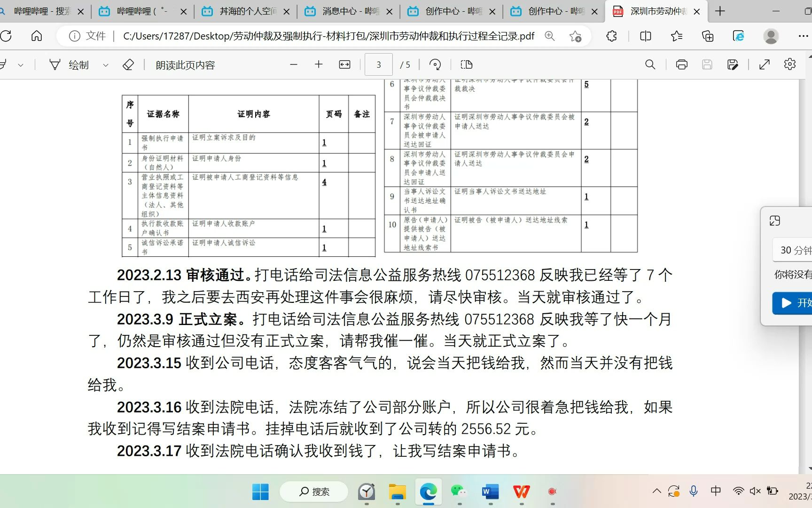812x508 pixels.
Task: Go to browser home page
Action: tap(37, 36)
